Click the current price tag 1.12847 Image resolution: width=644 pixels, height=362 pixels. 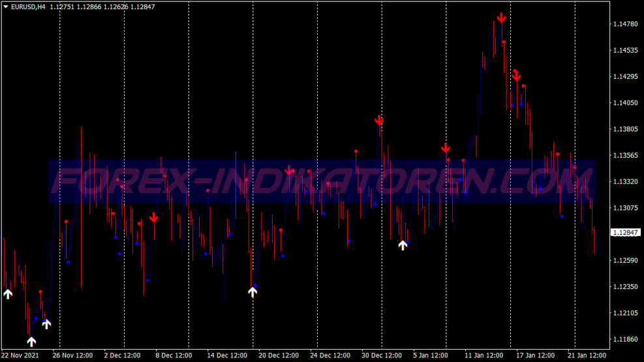(x=625, y=233)
